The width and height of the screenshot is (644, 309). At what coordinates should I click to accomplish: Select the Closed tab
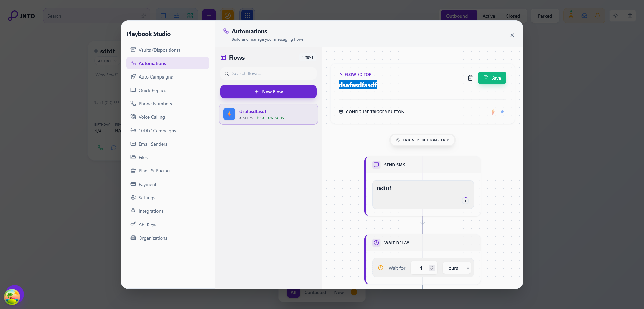(x=513, y=16)
